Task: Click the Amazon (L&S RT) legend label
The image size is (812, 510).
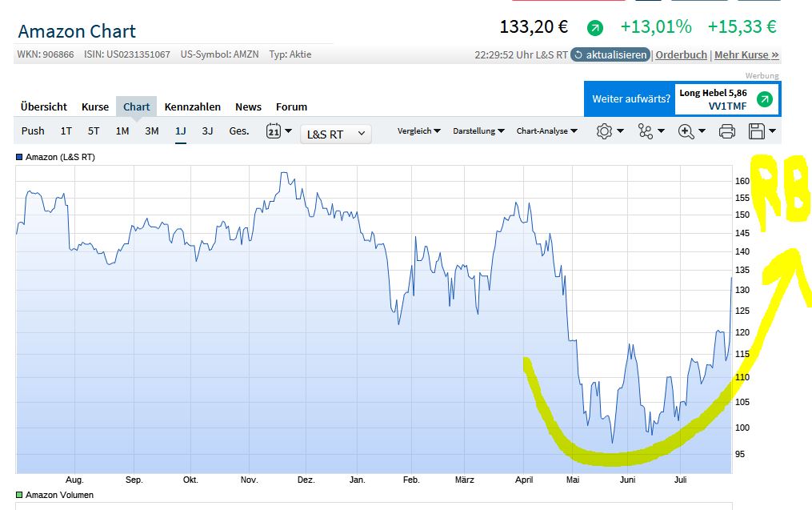Action: pos(60,157)
